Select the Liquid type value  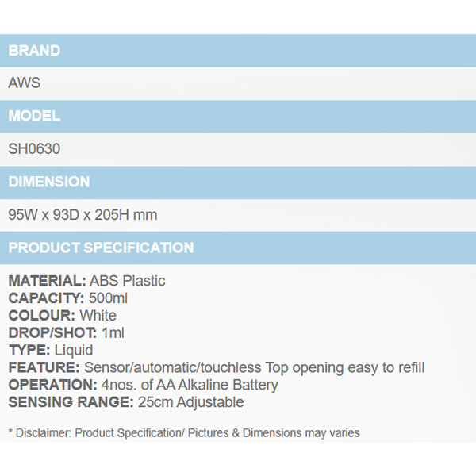(x=74, y=350)
